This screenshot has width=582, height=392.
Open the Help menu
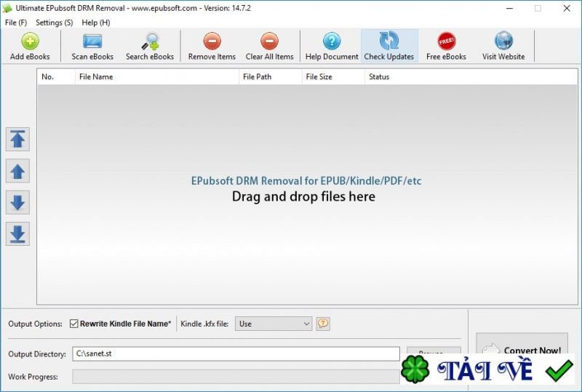coord(96,23)
